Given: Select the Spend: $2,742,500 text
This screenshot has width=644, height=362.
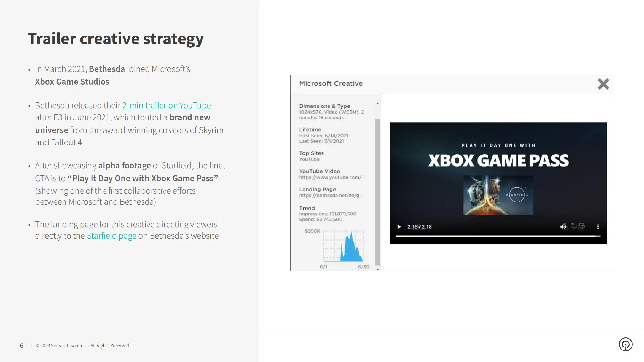Looking at the screenshot, I should tap(321, 219).
